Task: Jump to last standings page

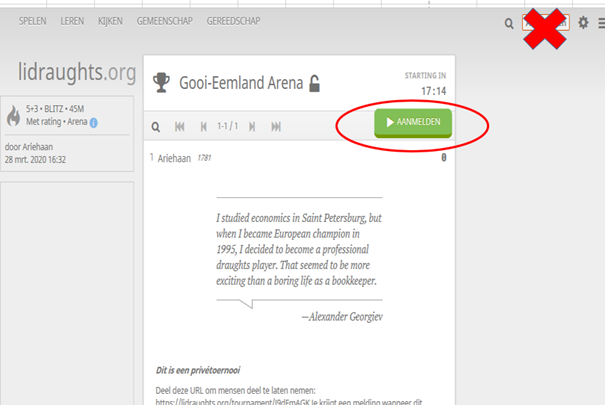Action: pos(276,127)
